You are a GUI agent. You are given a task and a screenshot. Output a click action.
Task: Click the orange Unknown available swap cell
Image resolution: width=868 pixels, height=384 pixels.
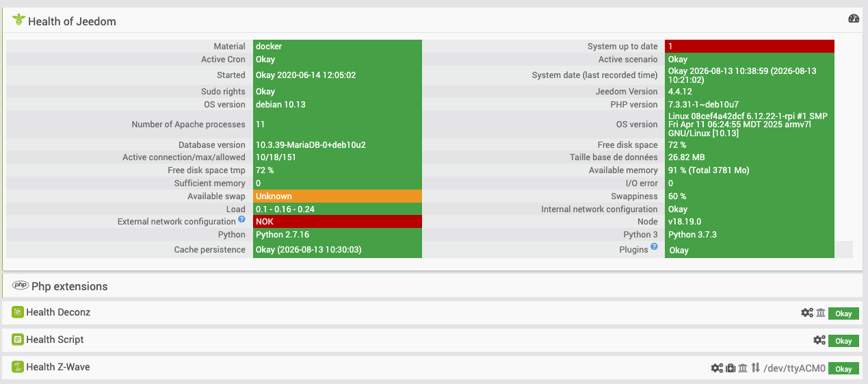coord(337,196)
